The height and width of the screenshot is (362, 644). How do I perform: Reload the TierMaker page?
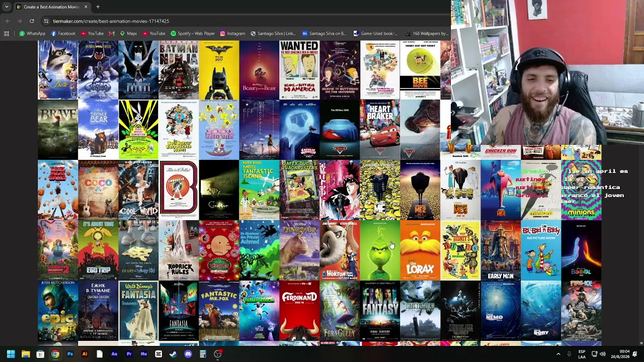tap(32, 21)
